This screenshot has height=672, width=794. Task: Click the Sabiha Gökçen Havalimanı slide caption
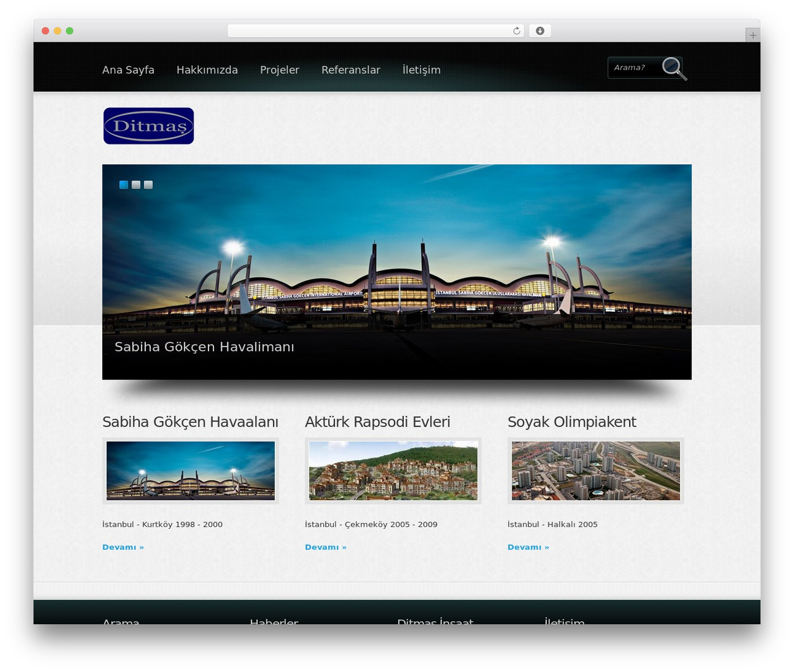click(205, 347)
